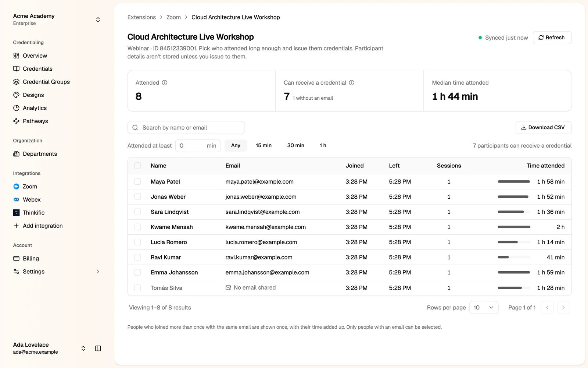Viewport: 588px width, 368px height.
Task: Click the Departments building icon
Action: click(16, 154)
